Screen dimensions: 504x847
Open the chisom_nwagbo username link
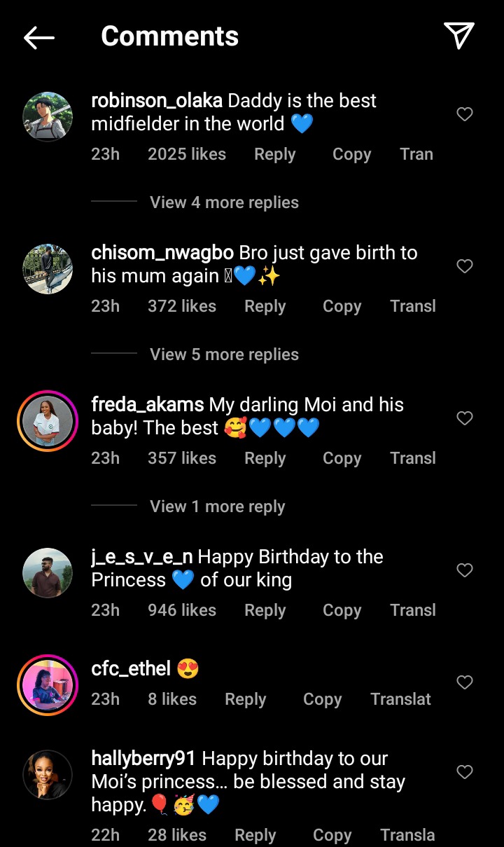pos(162,253)
